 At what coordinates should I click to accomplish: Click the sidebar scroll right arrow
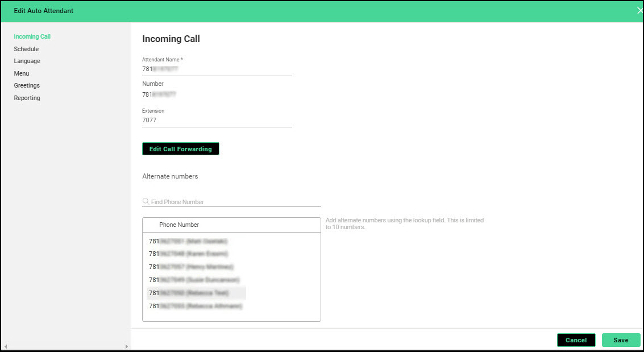tap(127, 346)
